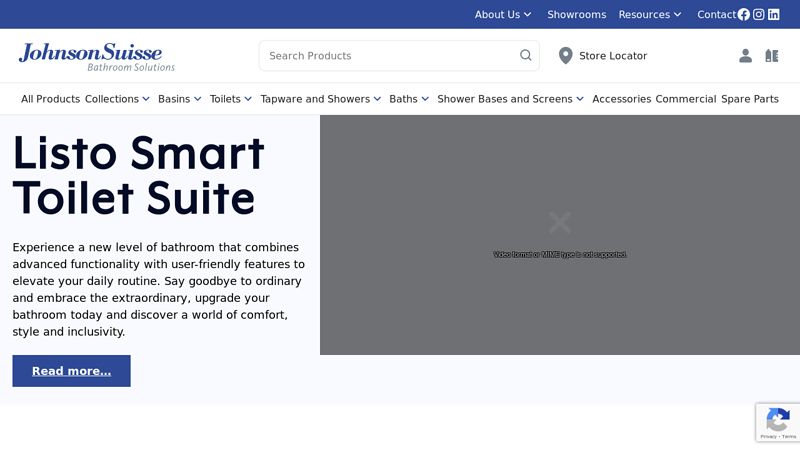
Task: Expand the About Us dropdown
Action: (503, 14)
